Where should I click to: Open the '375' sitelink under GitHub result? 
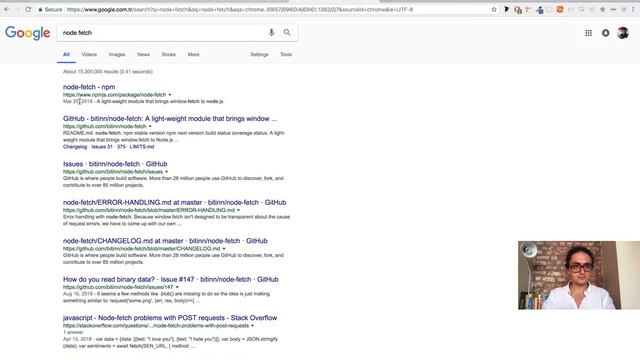tap(121, 147)
